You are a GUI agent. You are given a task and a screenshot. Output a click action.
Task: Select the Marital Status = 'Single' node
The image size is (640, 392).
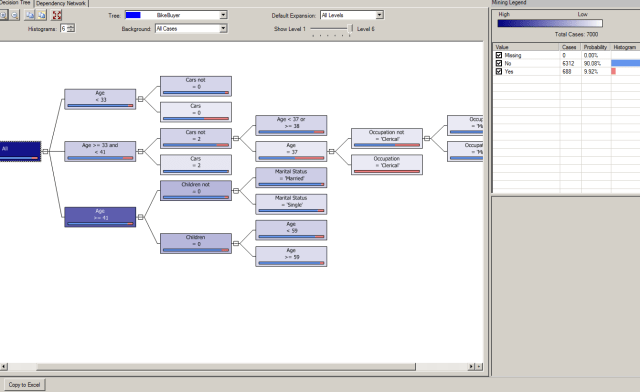pyautogui.click(x=291, y=204)
